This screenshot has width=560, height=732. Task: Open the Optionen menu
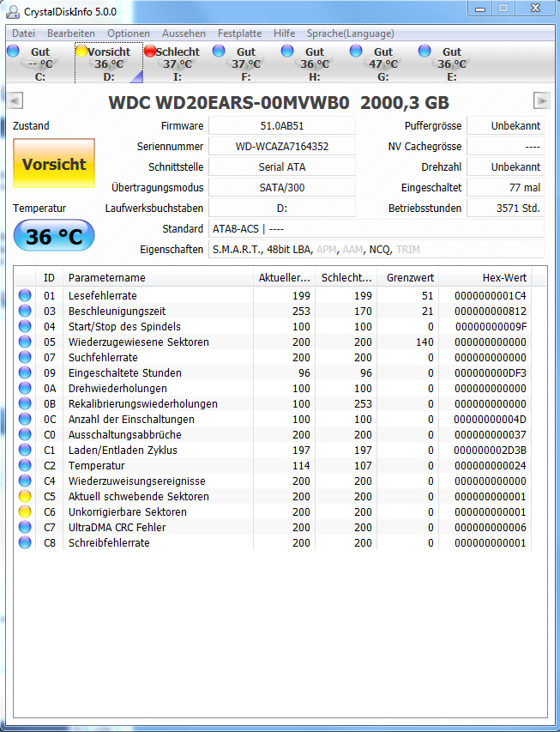tap(129, 33)
